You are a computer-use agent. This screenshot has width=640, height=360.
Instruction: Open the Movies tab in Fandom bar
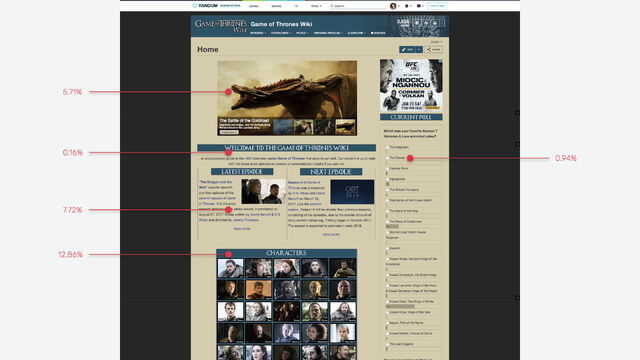coord(276,6)
